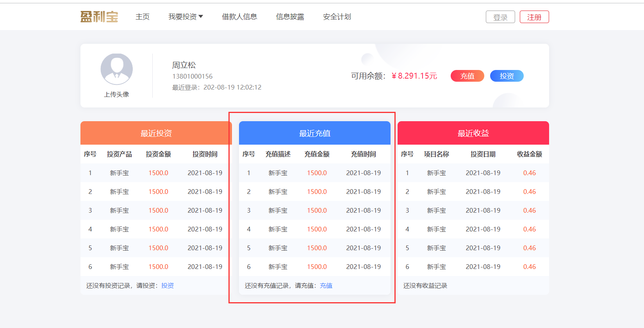The height and width of the screenshot is (328, 644).
Task: Click 项目名称 column header
Action: (437, 154)
